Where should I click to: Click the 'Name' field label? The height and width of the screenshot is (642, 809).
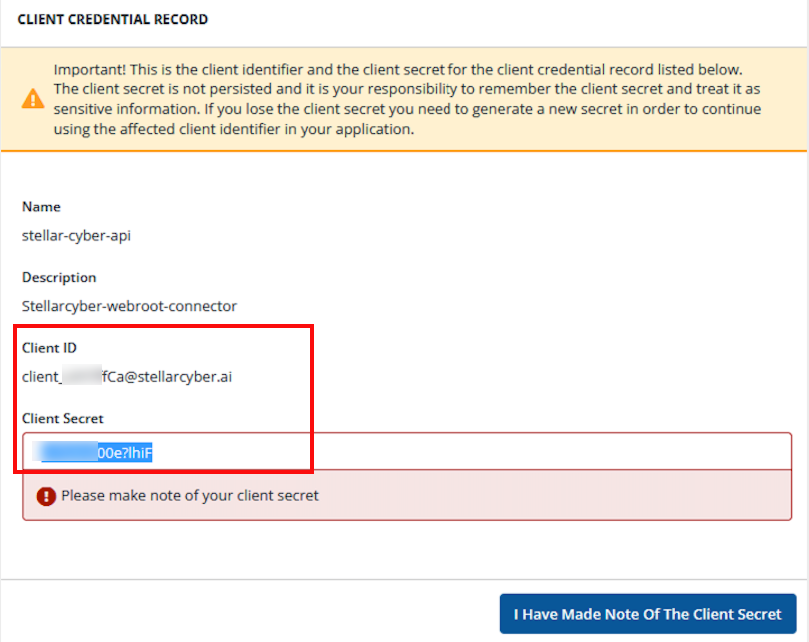click(41, 207)
